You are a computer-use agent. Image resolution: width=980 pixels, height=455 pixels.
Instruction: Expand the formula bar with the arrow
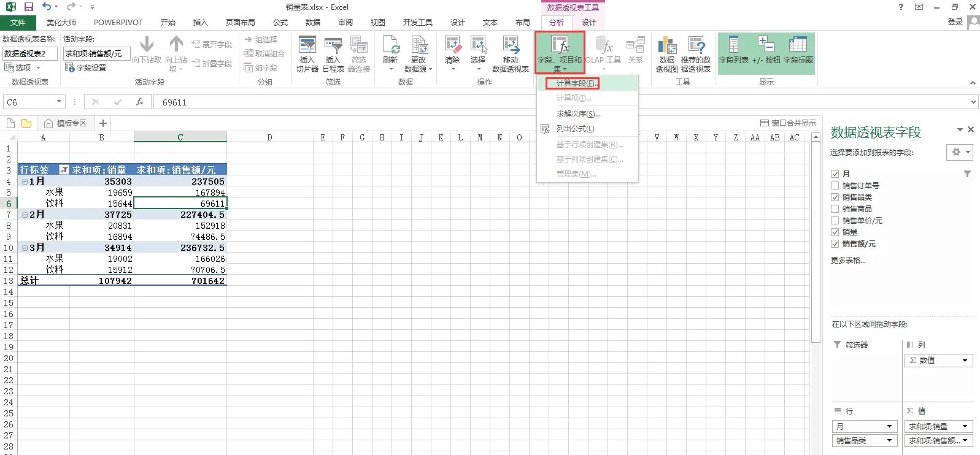click(x=974, y=102)
